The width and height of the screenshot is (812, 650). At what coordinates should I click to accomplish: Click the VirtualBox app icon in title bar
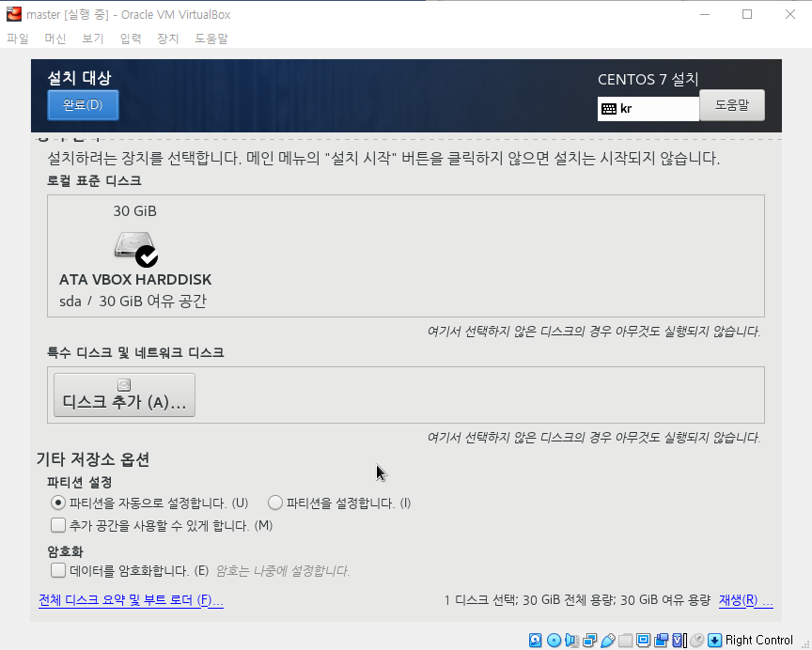tap(14, 14)
